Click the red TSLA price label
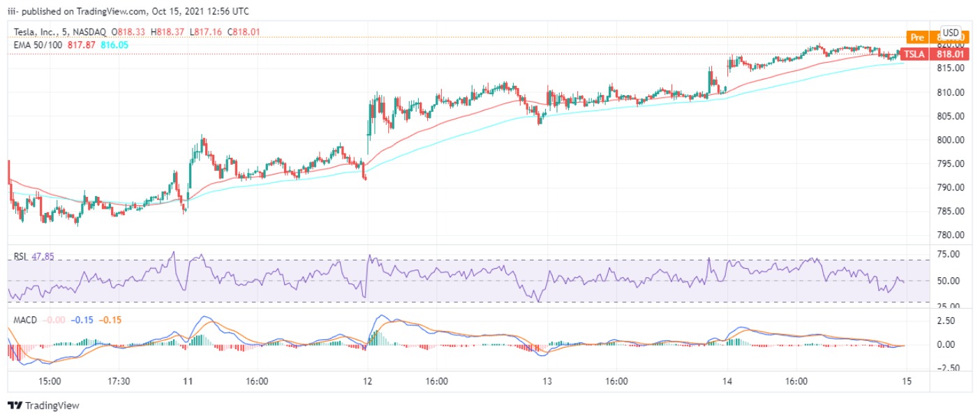This screenshot has height=419, width=980. (x=933, y=54)
